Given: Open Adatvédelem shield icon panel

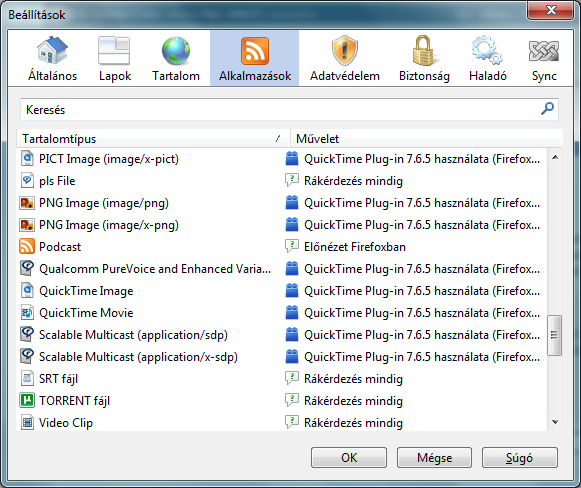Looking at the screenshot, I should (345, 50).
